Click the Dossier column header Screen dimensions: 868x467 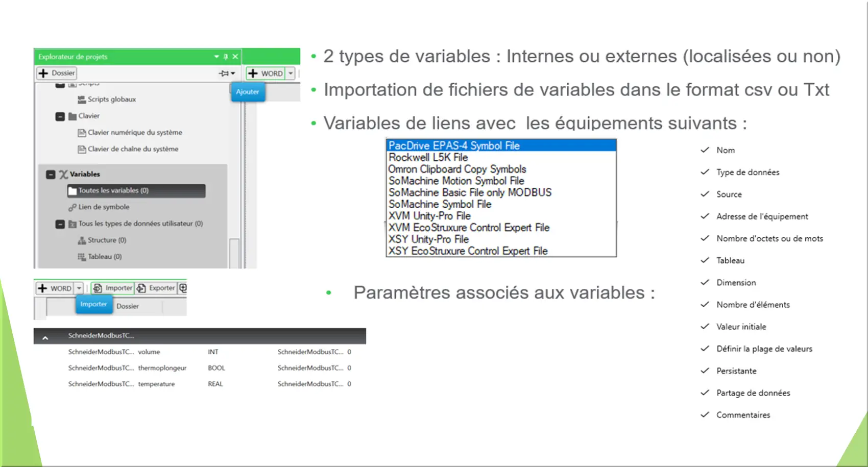[x=128, y=306]
